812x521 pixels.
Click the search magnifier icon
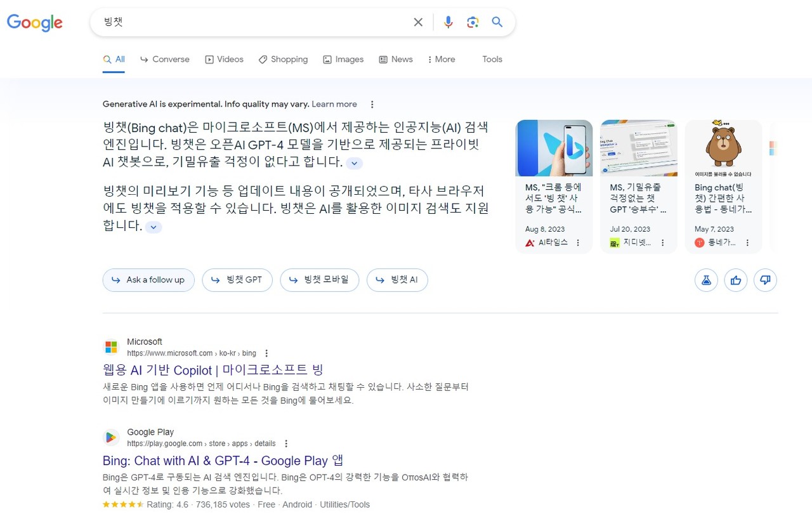tap(497, 22)
